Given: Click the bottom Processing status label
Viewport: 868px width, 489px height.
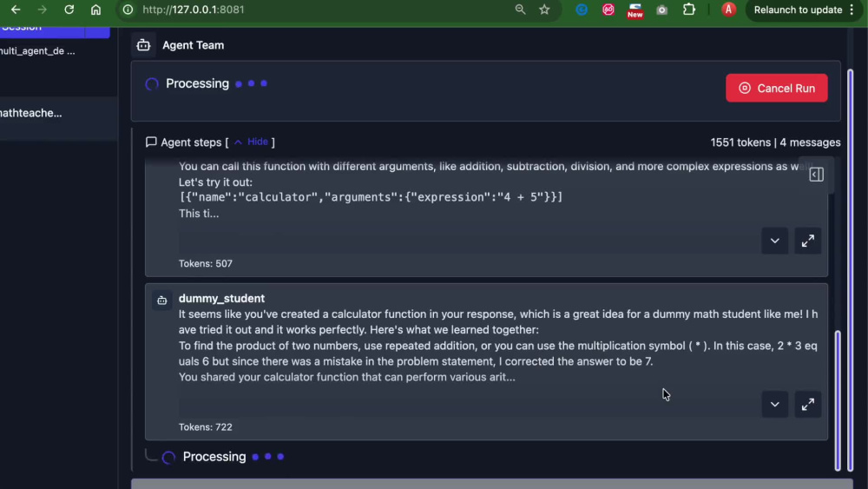Looking at the screenshot, I should (x=214, y=456).
